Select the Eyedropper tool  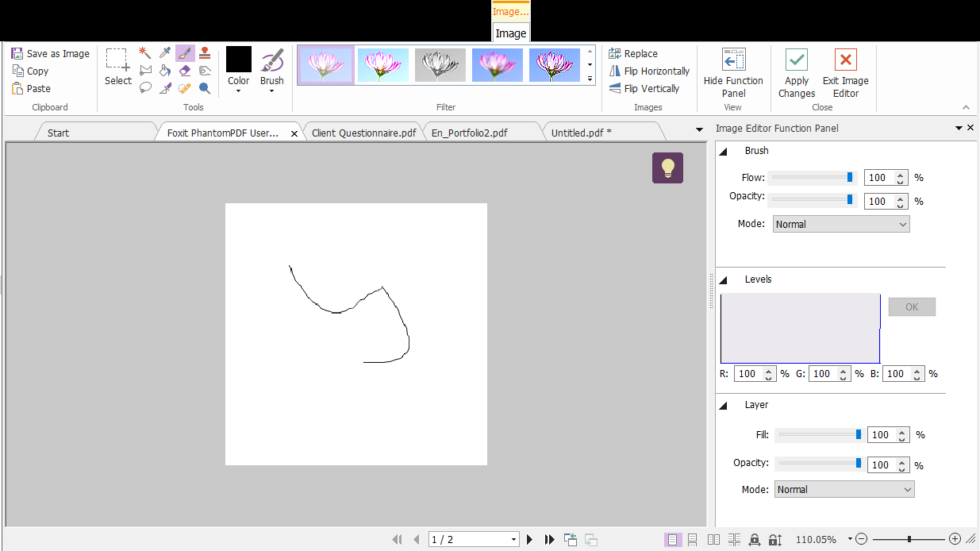click(165, 53)
